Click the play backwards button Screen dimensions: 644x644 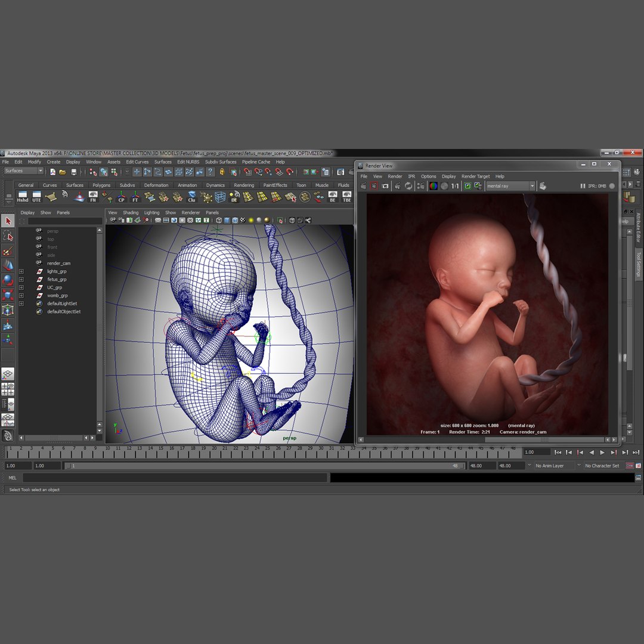592,452
